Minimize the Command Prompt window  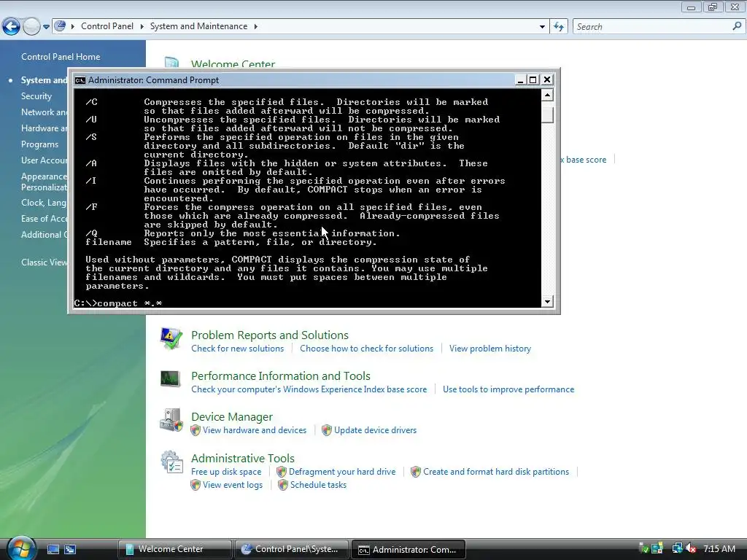tap(520, 80)
